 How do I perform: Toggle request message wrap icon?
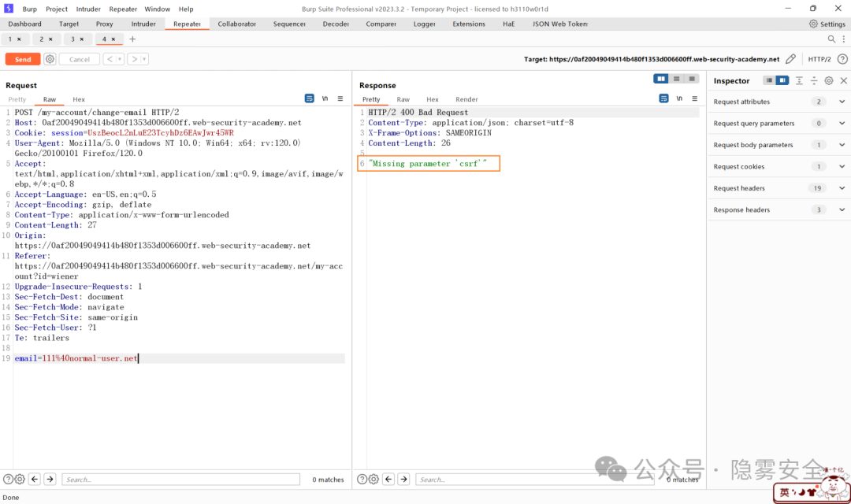(x=310, y=98)
